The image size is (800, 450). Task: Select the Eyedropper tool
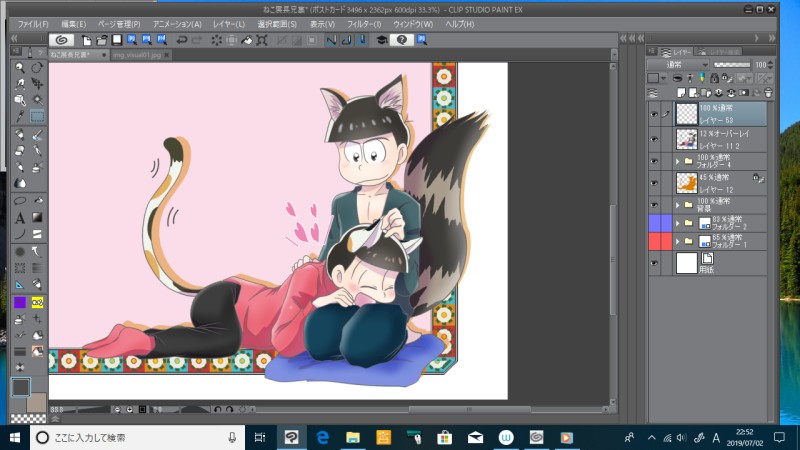pyautogui.click(x=20, y=116)
